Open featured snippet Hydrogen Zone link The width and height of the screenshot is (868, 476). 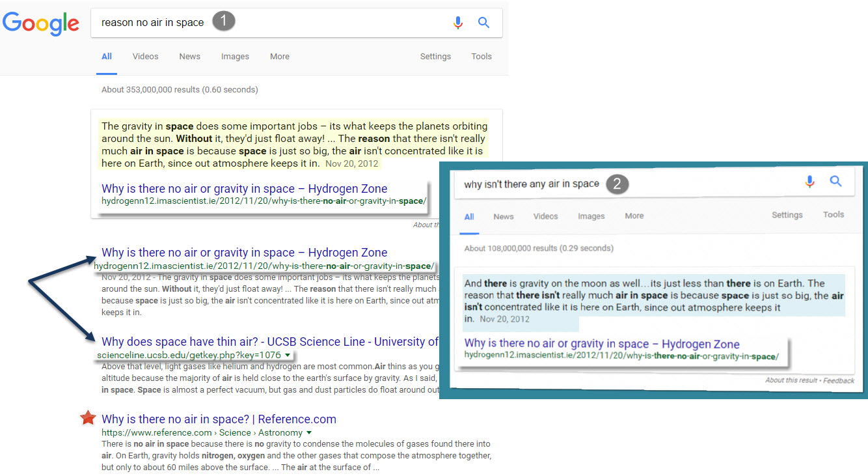coord(244,189)
